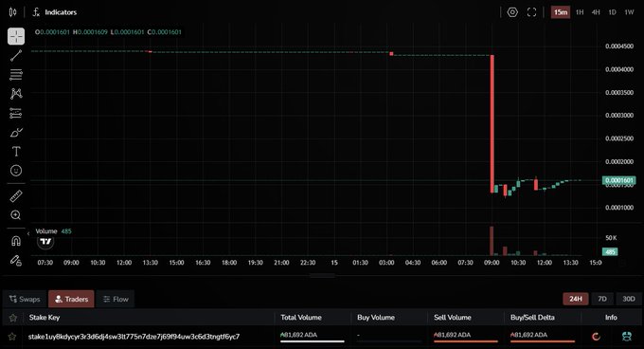Sort by Sell Volume column
Screen dimensions: 644x349
coord(453,318)
